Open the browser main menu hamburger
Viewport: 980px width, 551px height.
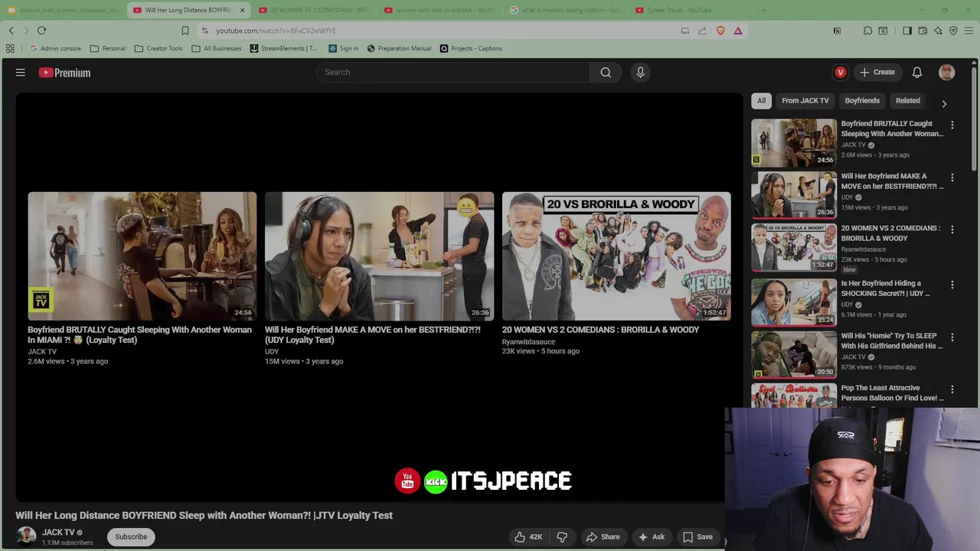coord(969,31)
